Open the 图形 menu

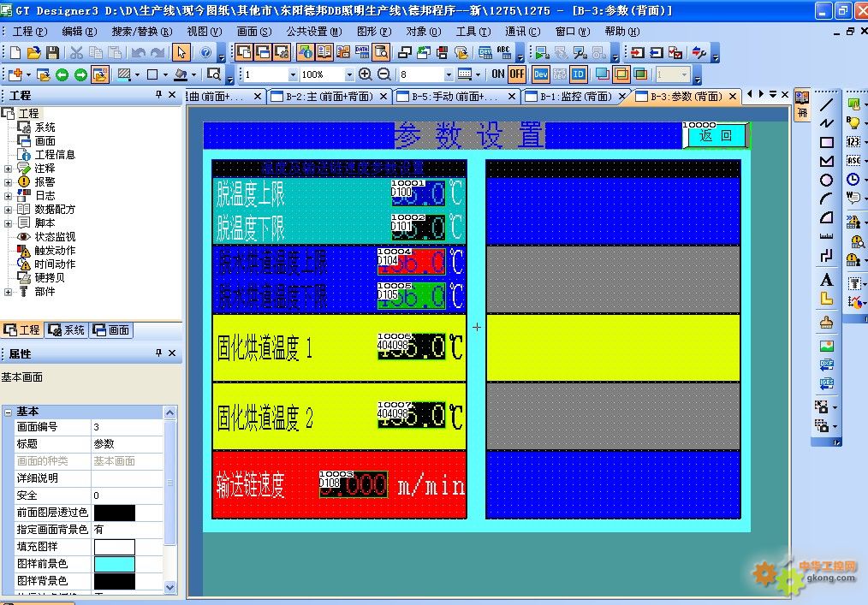point(371,32)
